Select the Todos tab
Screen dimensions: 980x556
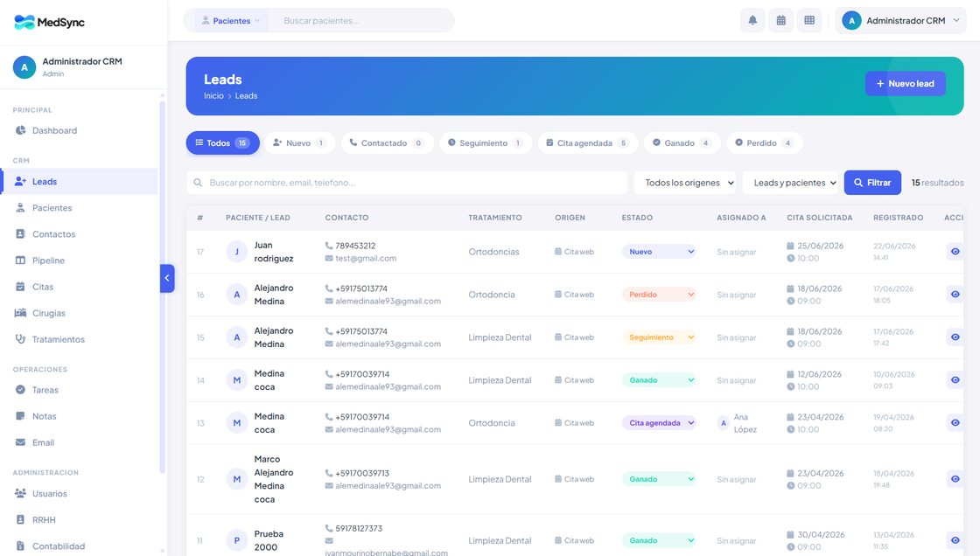222,143
